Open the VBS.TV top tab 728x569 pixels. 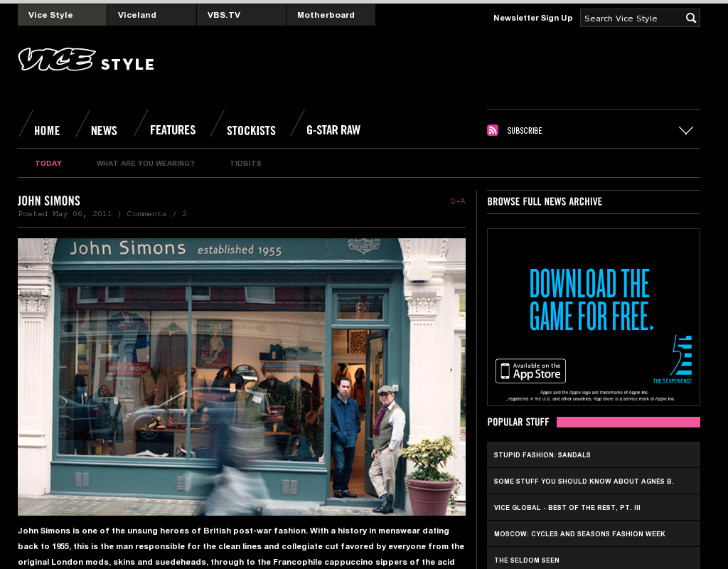(x=241, y=15)
